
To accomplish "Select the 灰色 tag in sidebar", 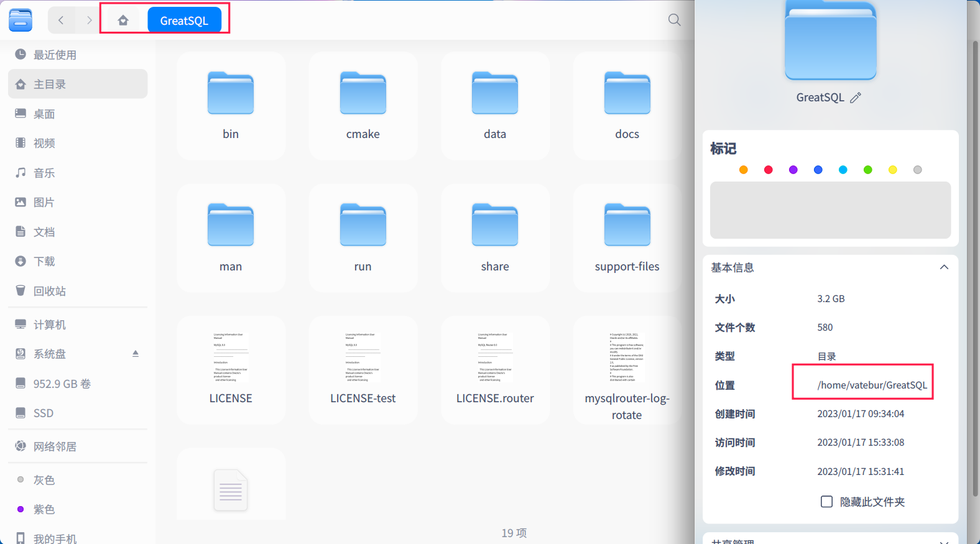I will pyautogui.click(x=78, y=480).
